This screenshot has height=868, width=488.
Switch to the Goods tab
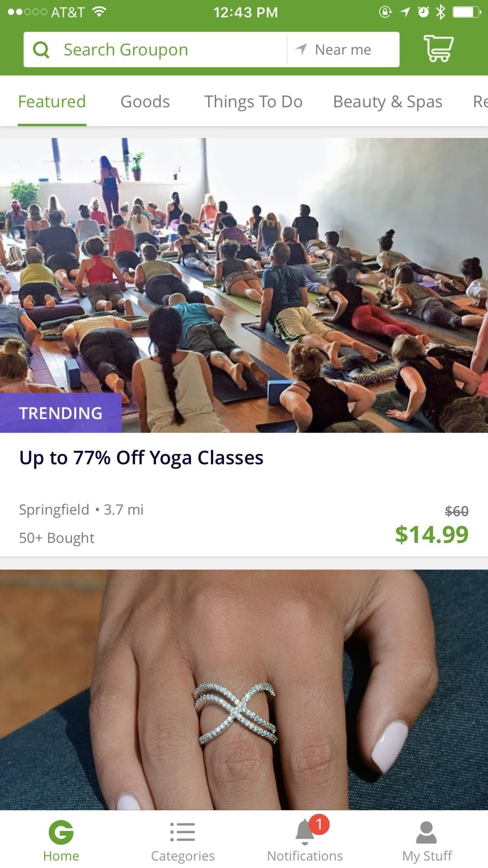point(145,102)
